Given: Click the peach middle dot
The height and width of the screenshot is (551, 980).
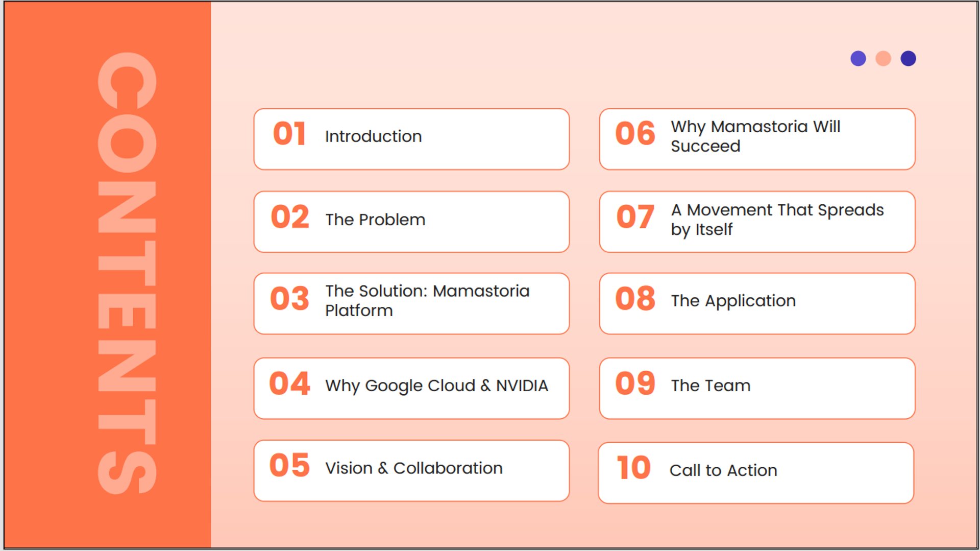Looking at the screenshot, I should point(883,59).
